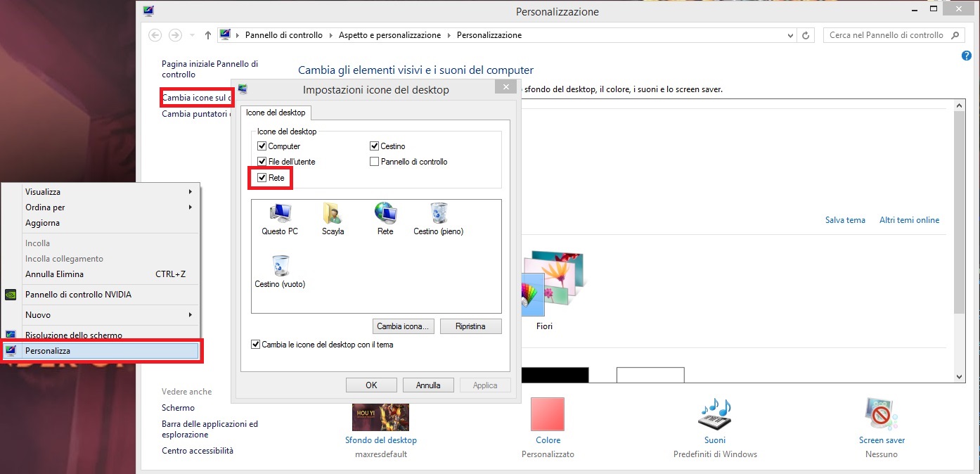Click the Cerca nel Pannello di controllo field

click(886, 35)
